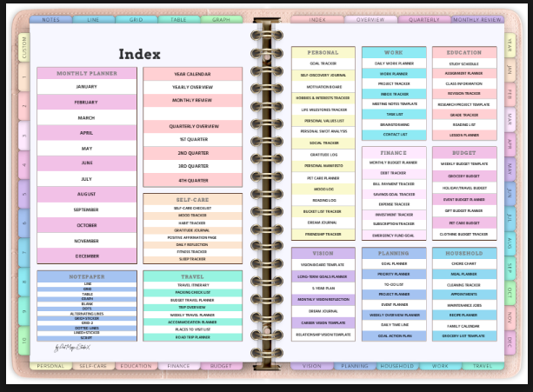The image size is (533, 392).
Task: Open the SELF-CARE bottom tab
Action: [x=93, y=366]
